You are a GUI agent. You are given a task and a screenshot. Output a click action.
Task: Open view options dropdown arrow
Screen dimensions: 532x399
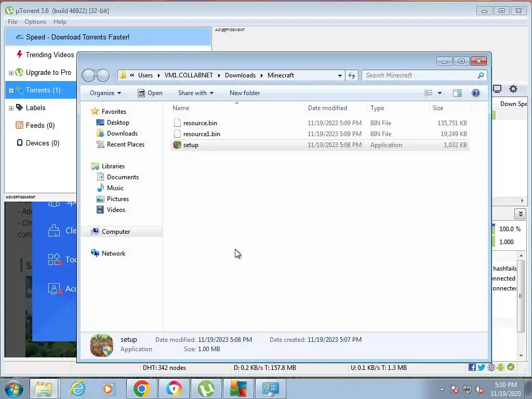pyautogui.click(x=440, y=93)
